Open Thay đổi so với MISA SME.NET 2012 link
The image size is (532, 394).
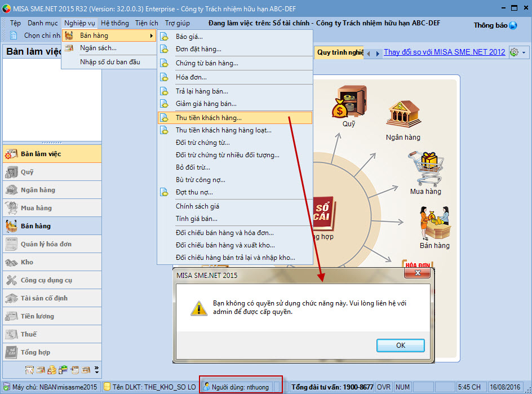[444, 52]
